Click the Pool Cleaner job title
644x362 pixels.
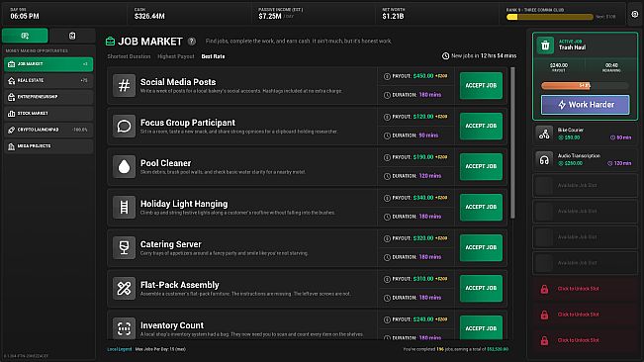tap(165, 163)
